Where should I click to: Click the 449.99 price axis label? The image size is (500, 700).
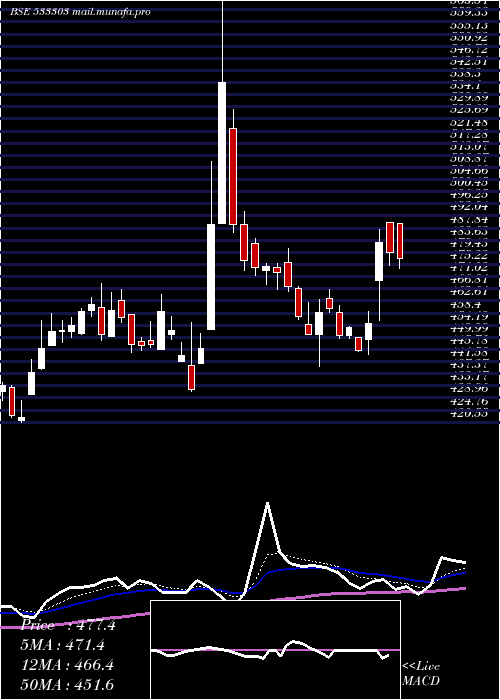pos(469,329)
